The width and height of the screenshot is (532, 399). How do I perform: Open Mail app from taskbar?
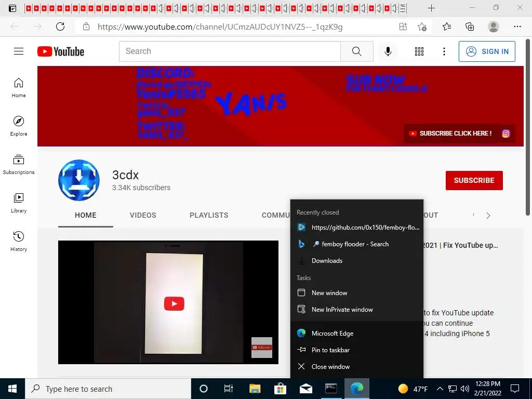tap(305, 389)
